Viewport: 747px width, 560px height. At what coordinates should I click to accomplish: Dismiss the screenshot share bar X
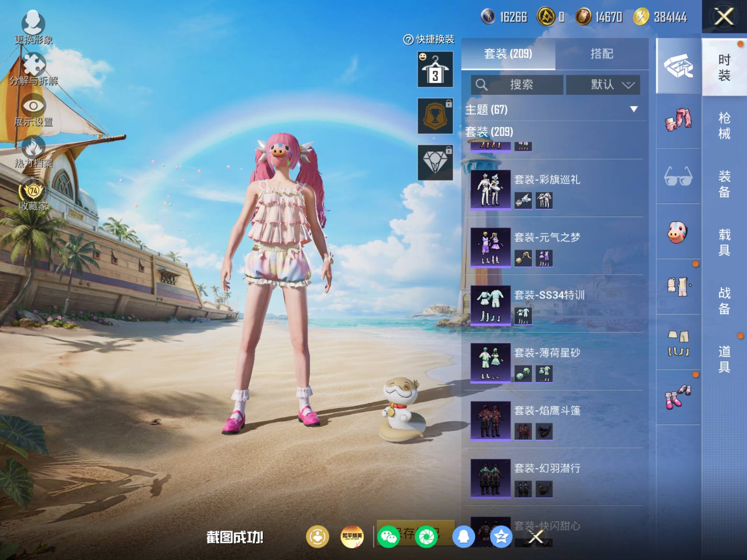535,537
